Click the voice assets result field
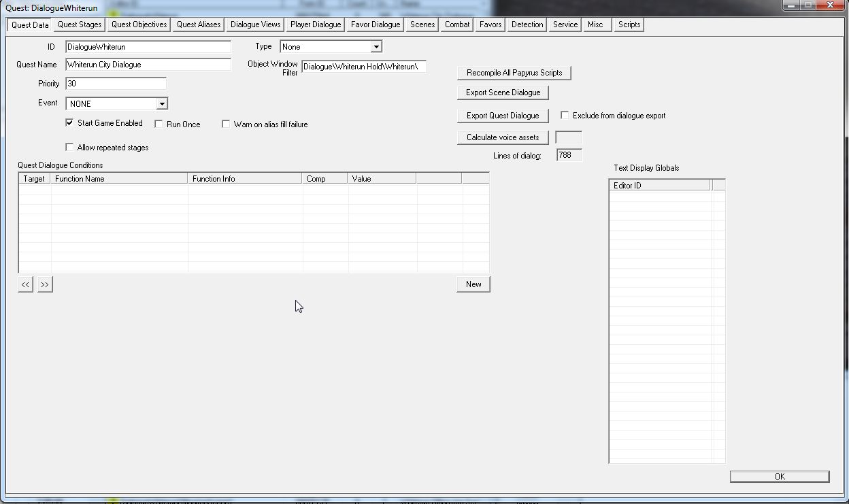849x504 pixels. pyautogui.click(x=569, y=137)
